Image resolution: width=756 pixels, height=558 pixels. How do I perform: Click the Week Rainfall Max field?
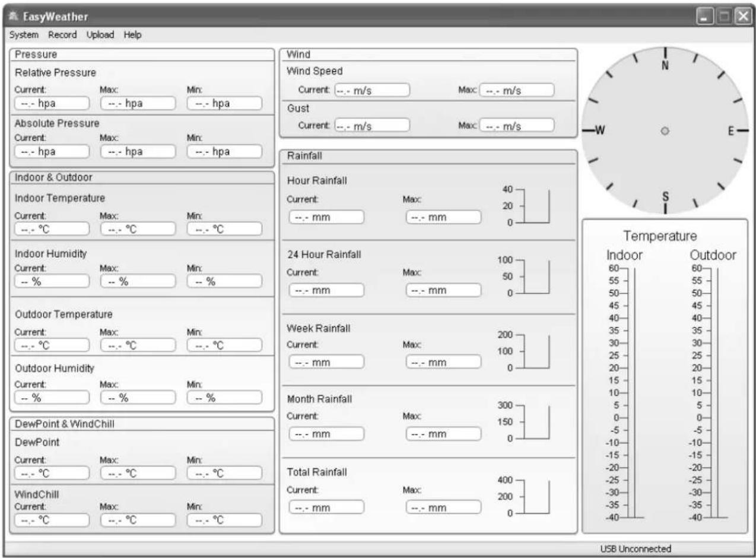tap(443, 362)
